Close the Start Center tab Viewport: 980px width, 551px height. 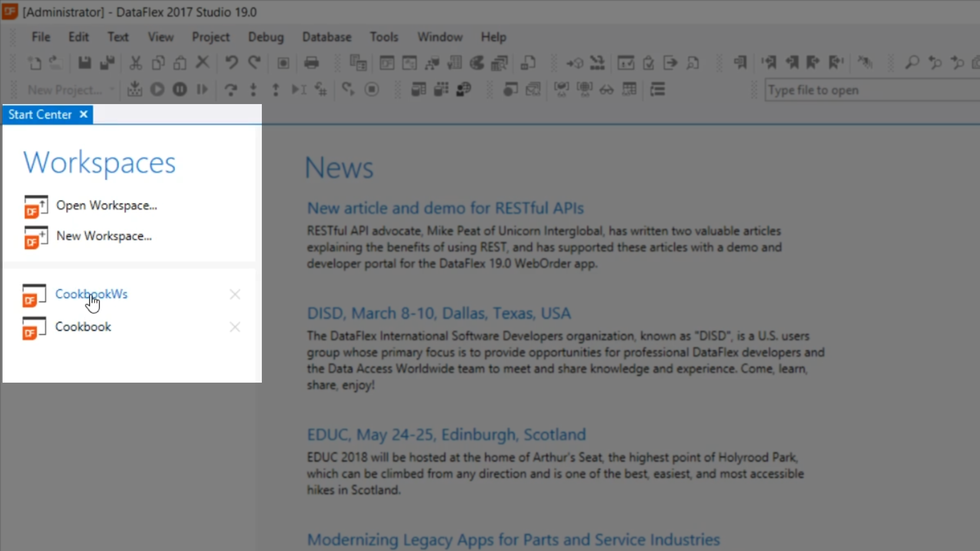[x=84, y=114]
